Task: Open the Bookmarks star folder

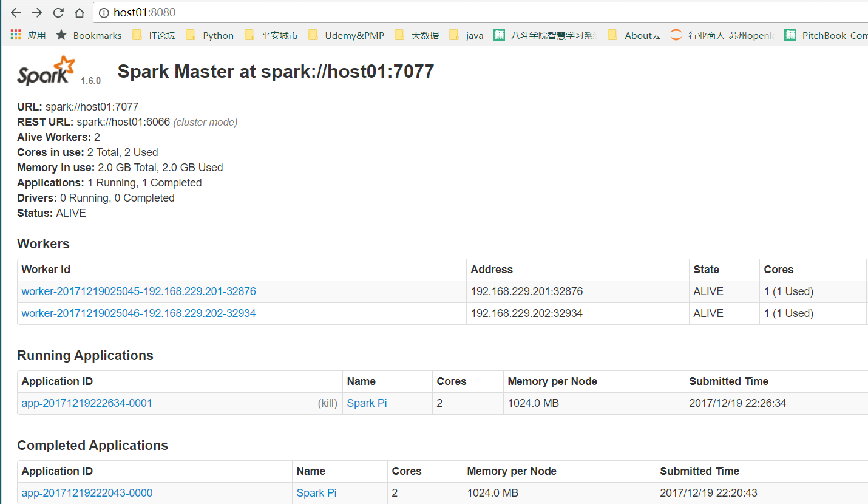Action: click(89, 35)
